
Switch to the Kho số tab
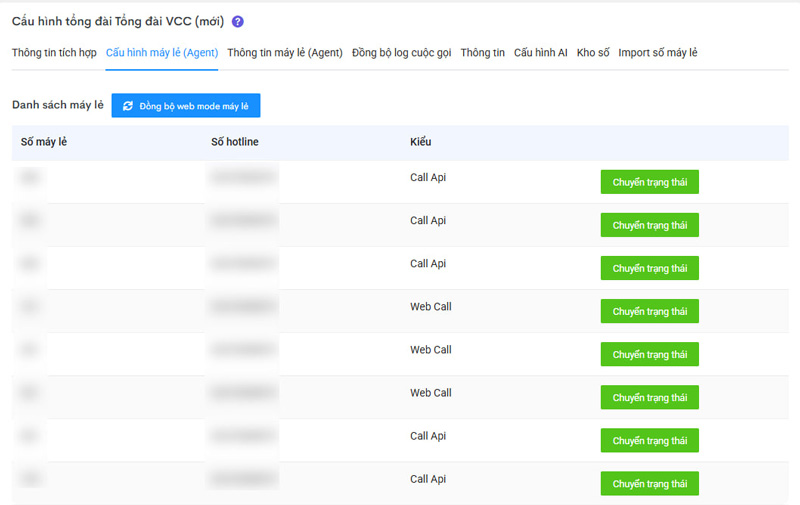593,53
